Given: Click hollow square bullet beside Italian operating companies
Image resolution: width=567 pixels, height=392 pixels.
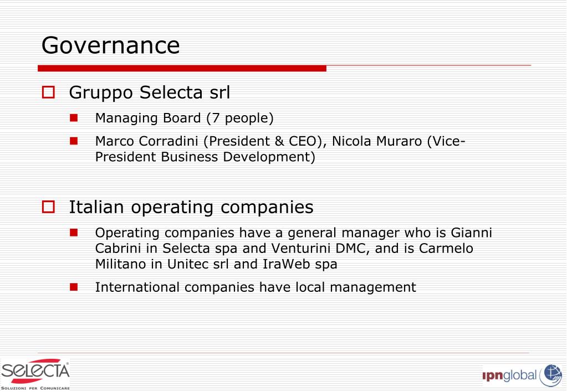Looking at the screenshot, I should click(48, 207).
